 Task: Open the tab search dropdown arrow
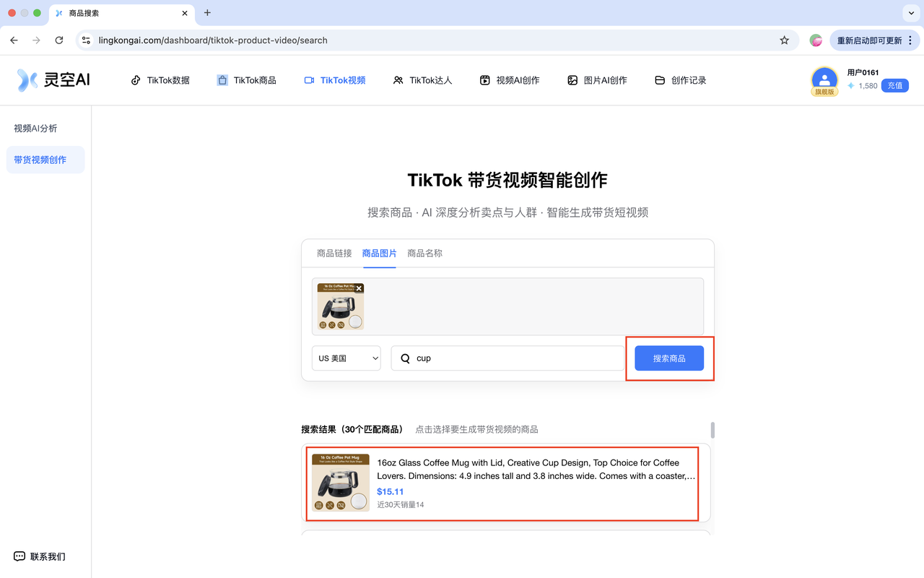point(910,13)
